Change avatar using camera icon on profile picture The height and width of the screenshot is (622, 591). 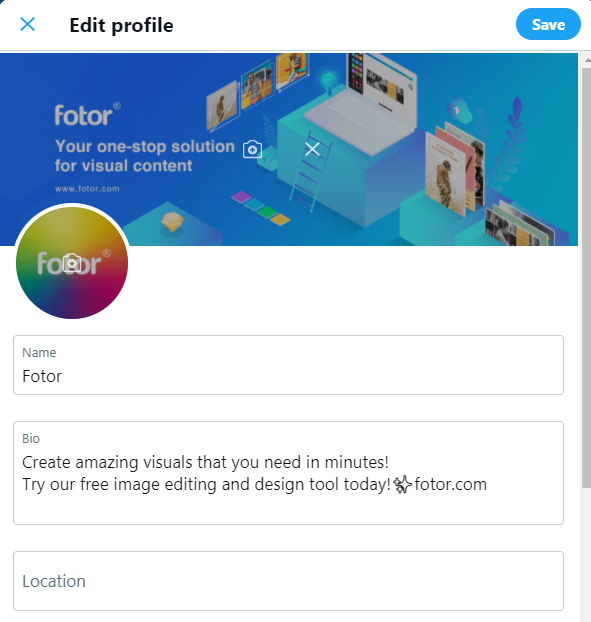pyautogui.click(x=72, y=263)
